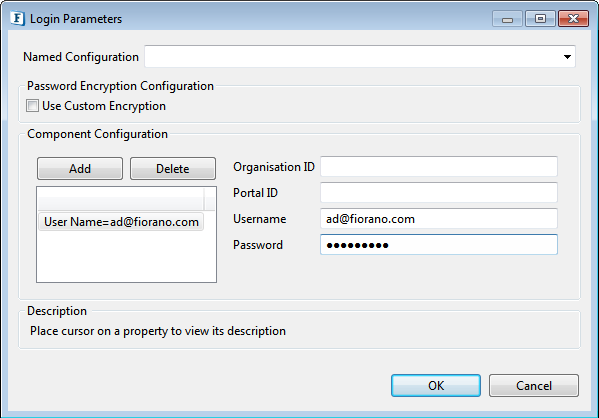Click the masked Password field
Viewport: 599px width, 418px height.
[x=439, y=245]
